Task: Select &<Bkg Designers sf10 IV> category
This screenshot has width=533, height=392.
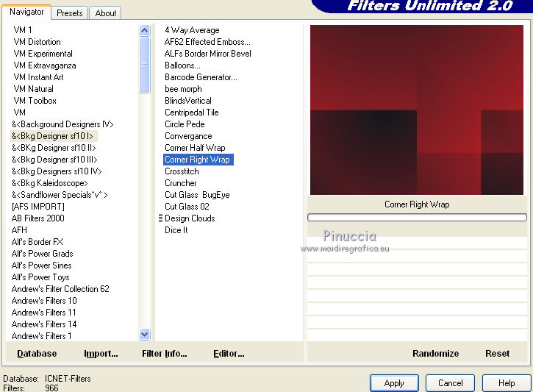Action: (57, 171)
